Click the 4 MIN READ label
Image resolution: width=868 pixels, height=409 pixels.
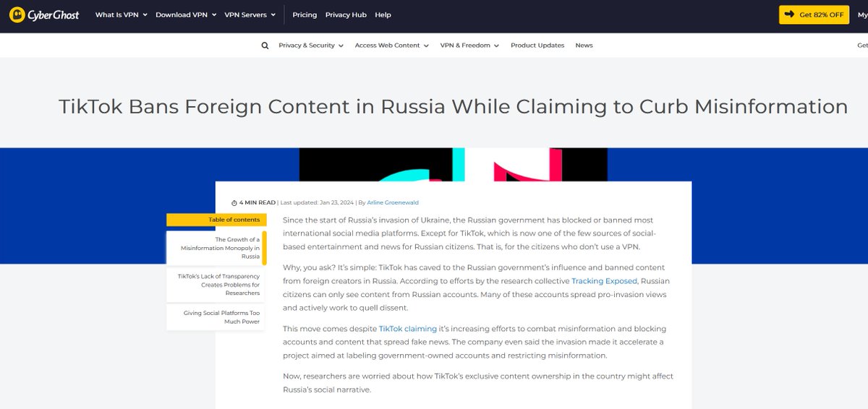pyautogui.click(x=257, y=203)
